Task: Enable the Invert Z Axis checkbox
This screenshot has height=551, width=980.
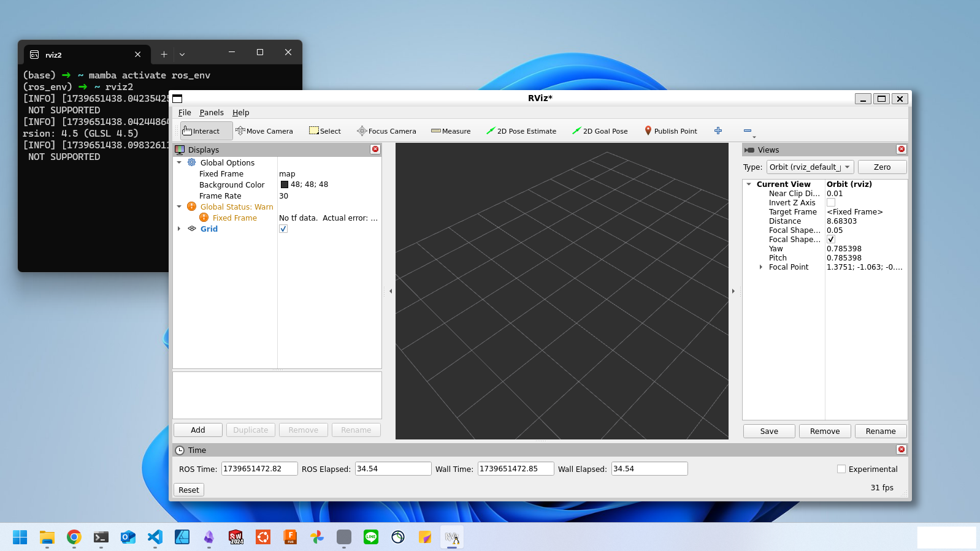Action: [831, 203]
